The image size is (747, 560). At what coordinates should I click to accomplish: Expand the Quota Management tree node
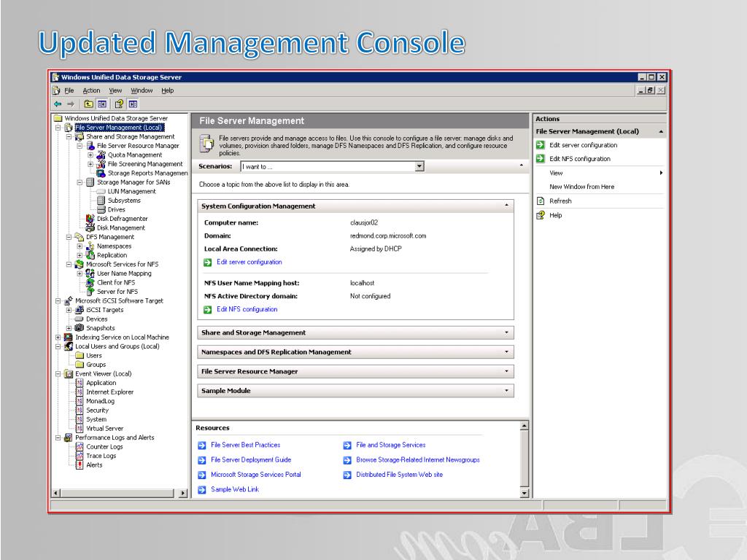pyautogui.click(x=90, y=155)
